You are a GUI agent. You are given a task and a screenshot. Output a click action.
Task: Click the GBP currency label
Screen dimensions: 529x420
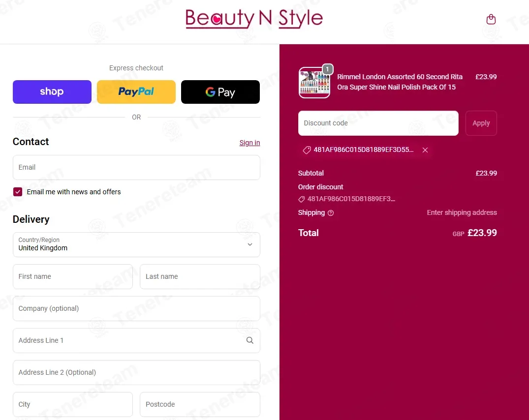click(458, 234)
